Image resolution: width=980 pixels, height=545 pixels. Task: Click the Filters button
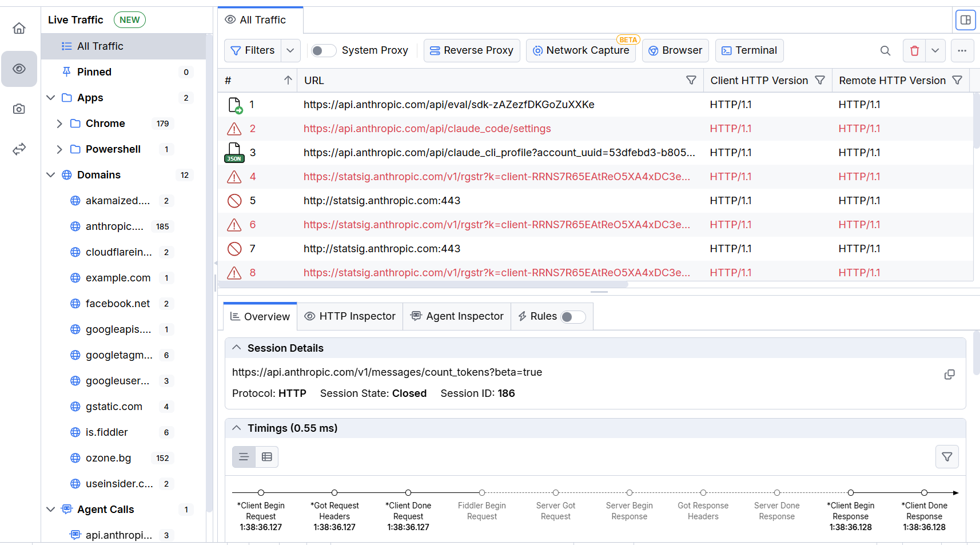point(253,50)
